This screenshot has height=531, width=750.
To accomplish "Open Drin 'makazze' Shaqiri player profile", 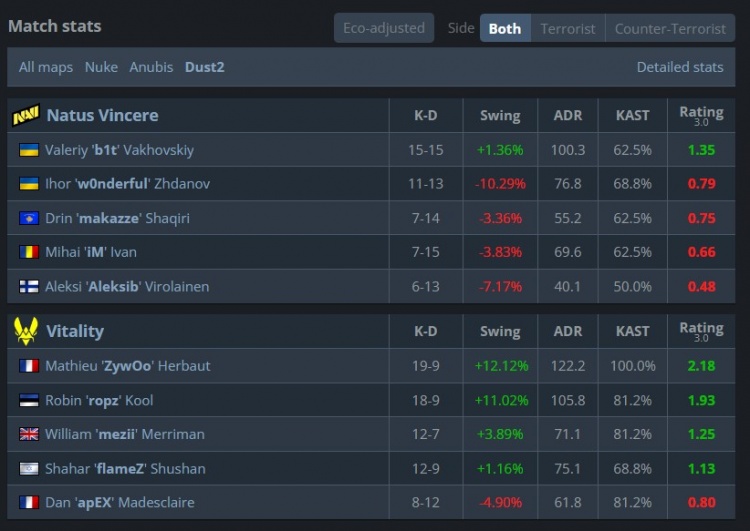I will click(118, 218).
